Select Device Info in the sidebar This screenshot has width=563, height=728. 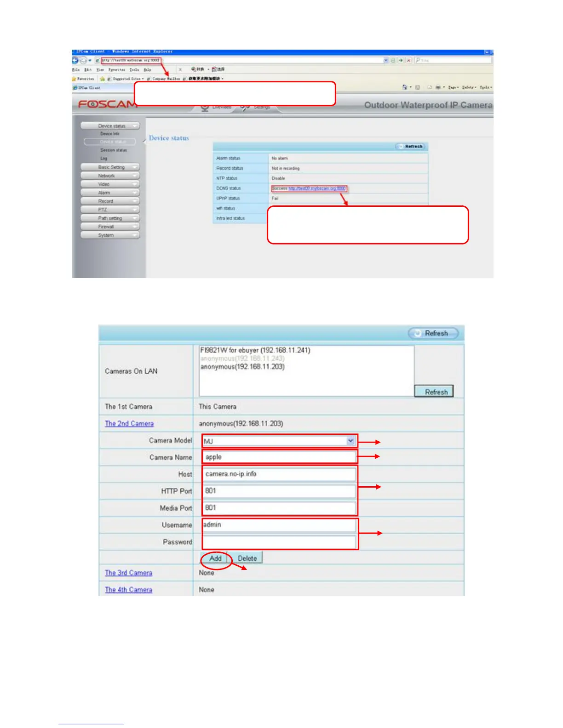point(110,134)
